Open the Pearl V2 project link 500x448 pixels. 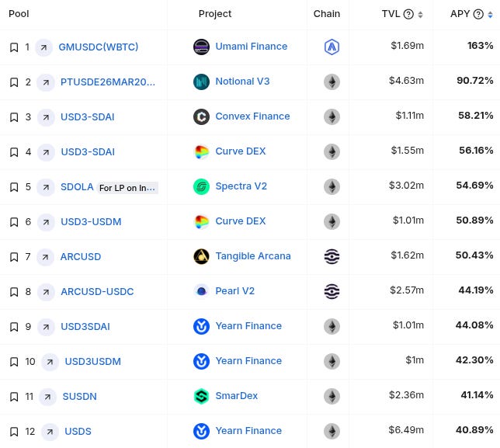point(235,291)
